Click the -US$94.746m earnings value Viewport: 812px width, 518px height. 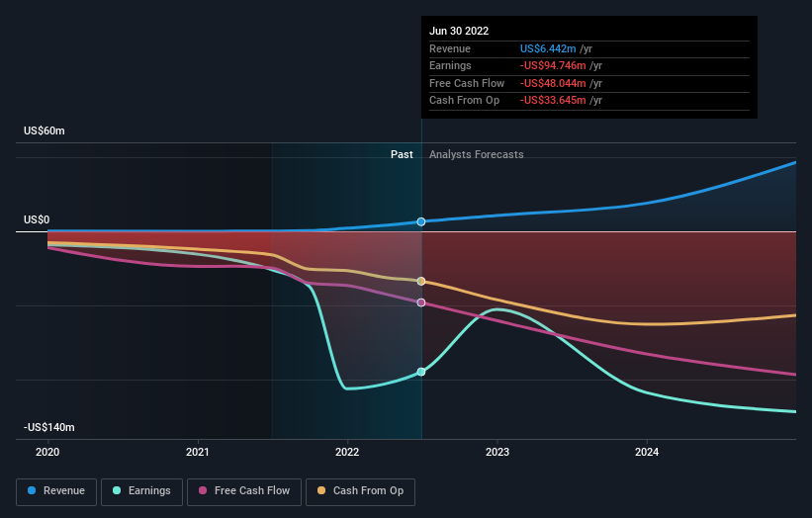click(553, 65)
